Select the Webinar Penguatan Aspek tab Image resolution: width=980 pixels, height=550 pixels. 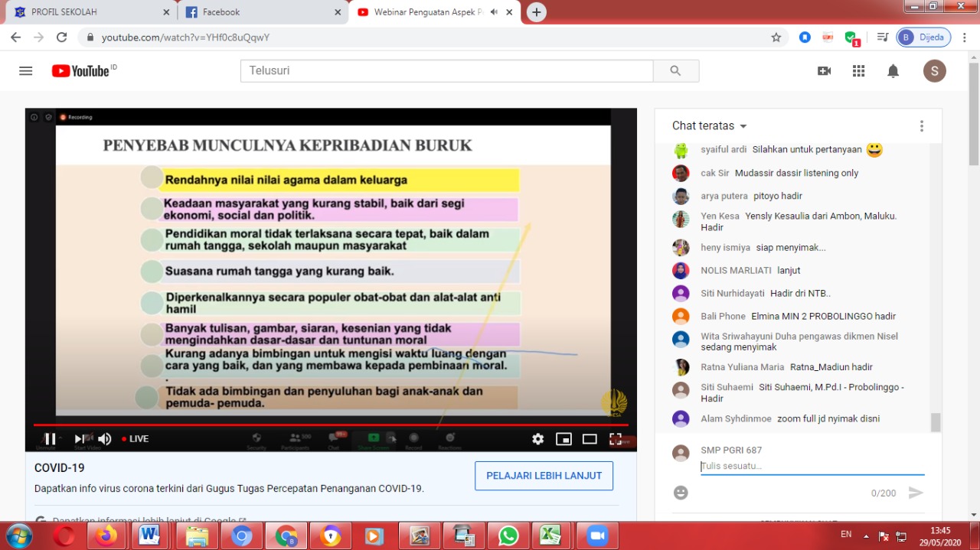(x=434, y=12)
